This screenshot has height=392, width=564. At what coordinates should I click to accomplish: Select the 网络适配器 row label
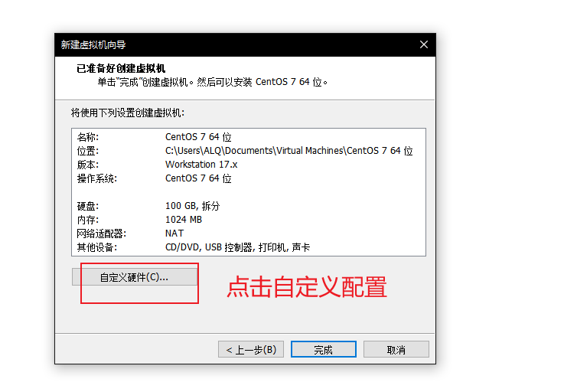[102, 234]
